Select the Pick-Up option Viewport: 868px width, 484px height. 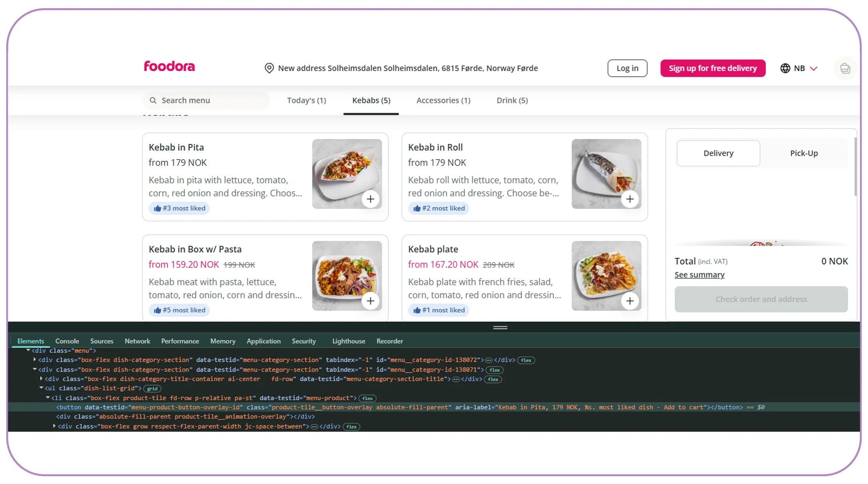(804, 153)
